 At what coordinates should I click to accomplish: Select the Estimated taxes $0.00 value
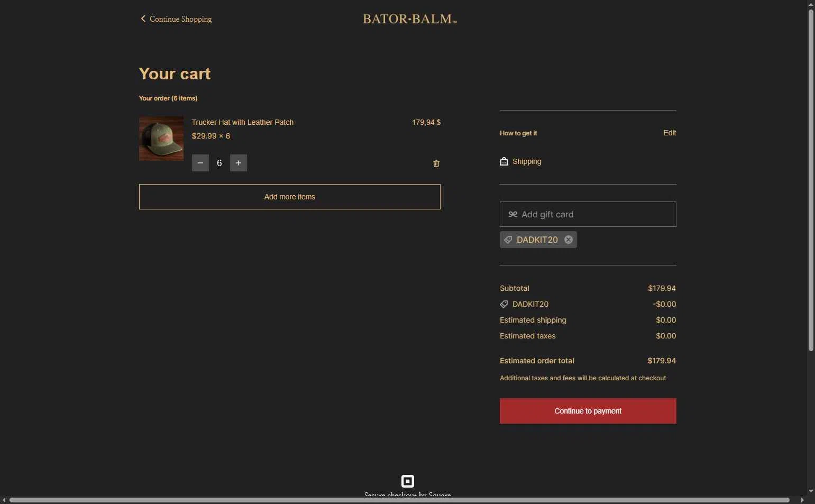coord(666,336)
